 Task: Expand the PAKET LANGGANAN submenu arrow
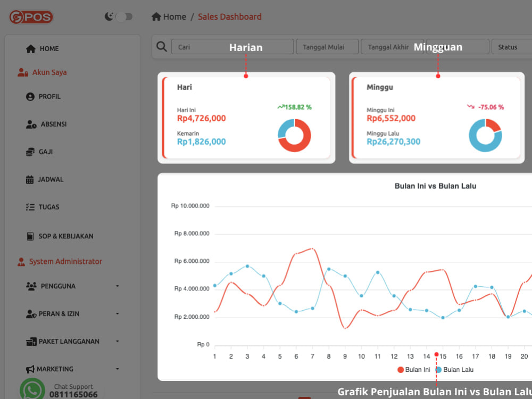118,341
